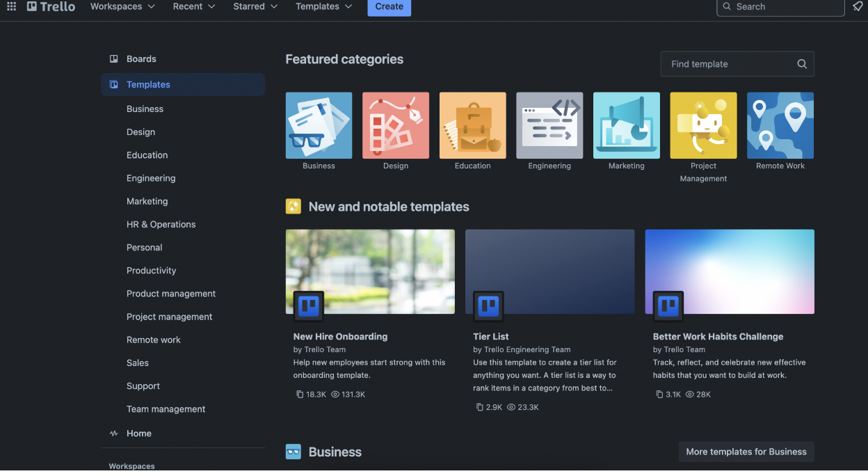Open the Education category icon
Screen dimensions: 868x476
(x=473, y=125)
